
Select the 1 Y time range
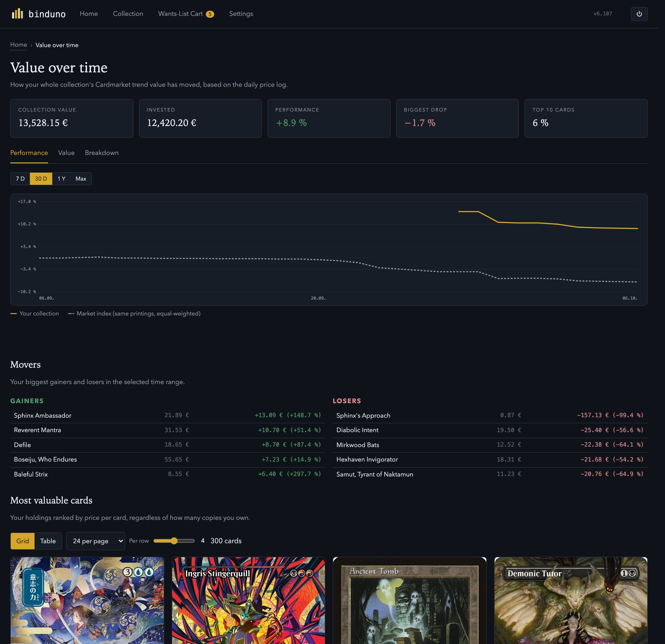coord(61,178)
